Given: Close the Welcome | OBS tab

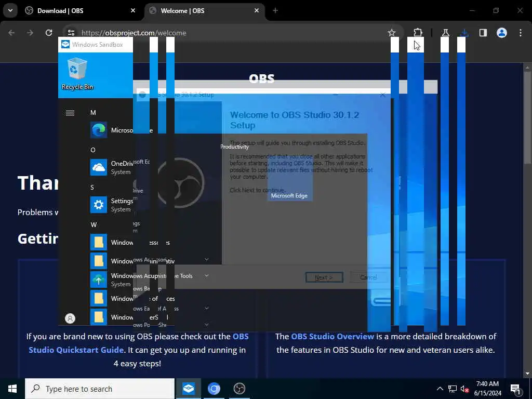Looking at the screenshot, I should [x=257, y=10].
